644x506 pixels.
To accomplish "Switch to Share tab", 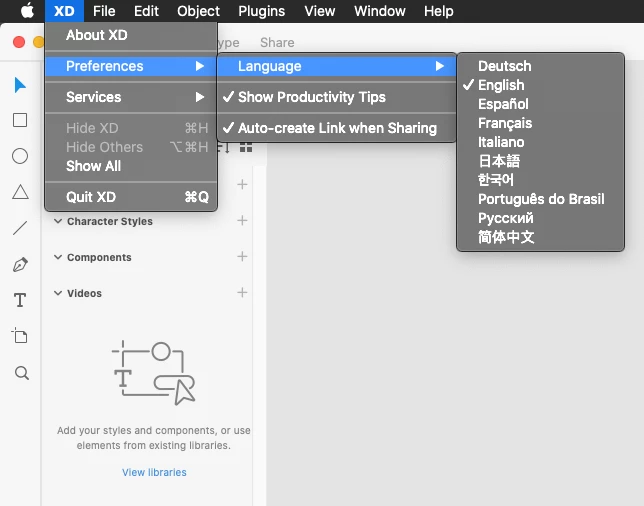I will (x=277, y=43).
